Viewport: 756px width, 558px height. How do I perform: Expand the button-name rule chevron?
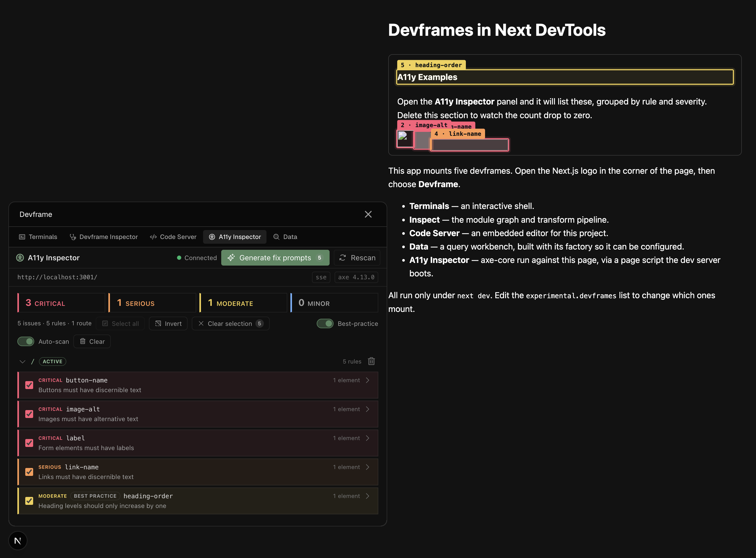click(368, 380)
